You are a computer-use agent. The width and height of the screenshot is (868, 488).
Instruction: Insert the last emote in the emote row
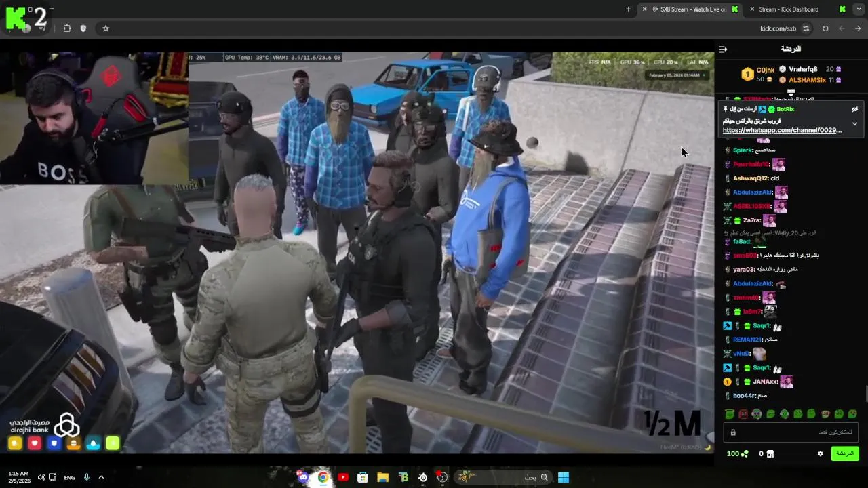tap(852, 413)
